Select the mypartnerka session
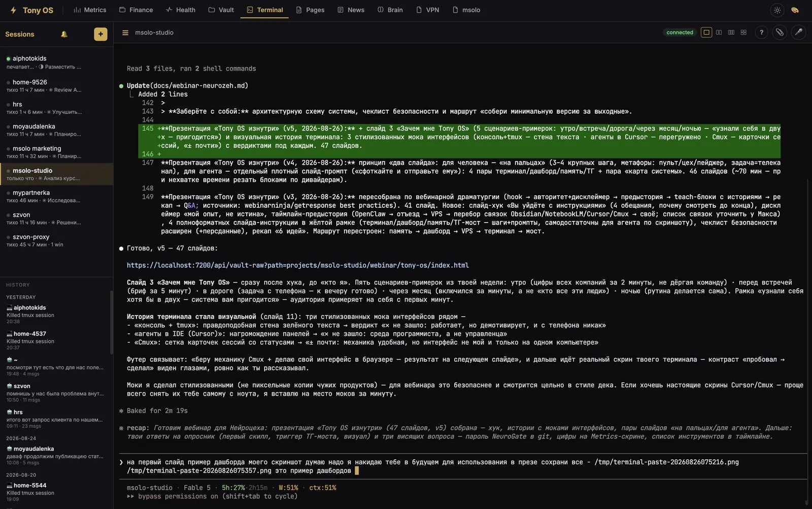This screenshot has height=509, width=812. pos(56,196)
